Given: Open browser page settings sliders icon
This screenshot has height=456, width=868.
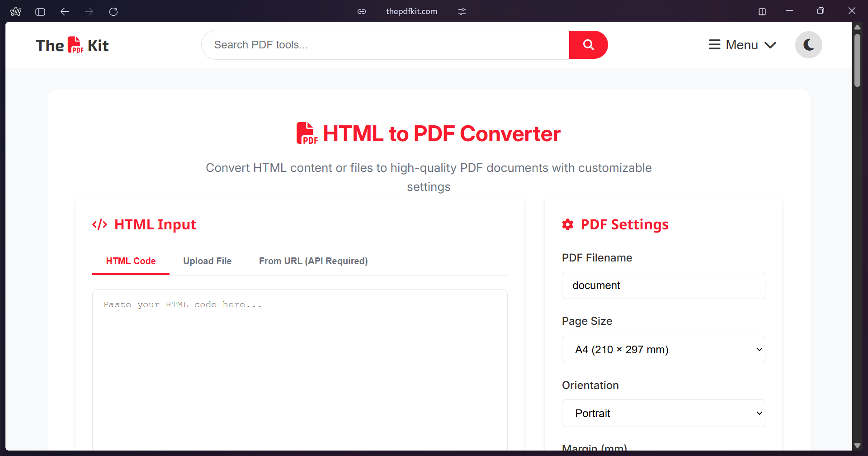Looking at the screenshot, I should click(461, 11).
